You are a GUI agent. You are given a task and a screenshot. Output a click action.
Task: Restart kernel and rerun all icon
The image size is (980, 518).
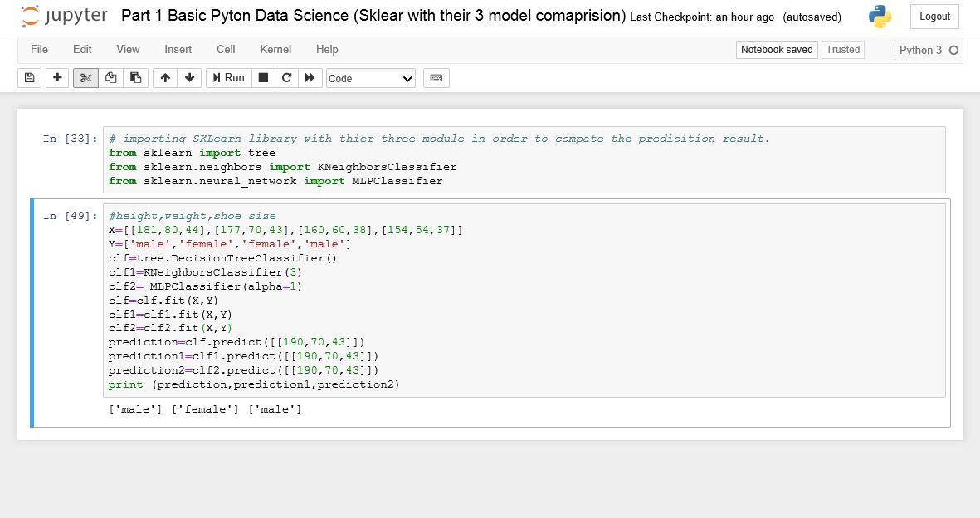pyautogui.click(x=310, y=78)
